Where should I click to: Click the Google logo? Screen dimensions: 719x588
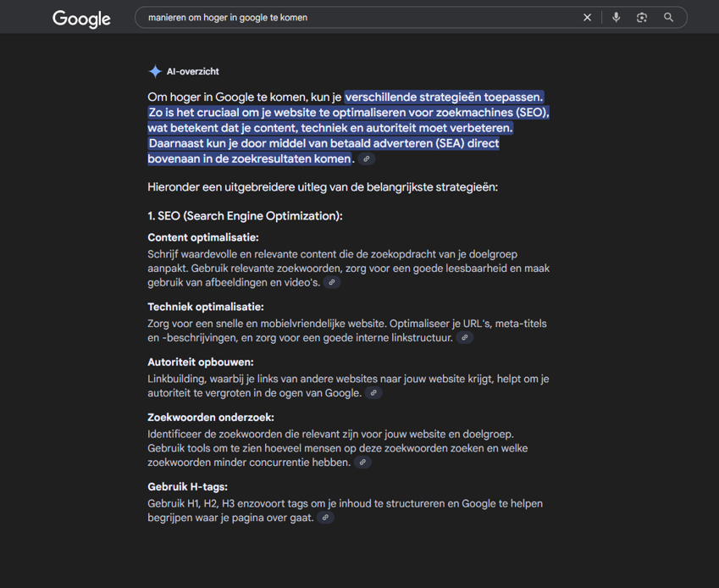click(81, 18)
